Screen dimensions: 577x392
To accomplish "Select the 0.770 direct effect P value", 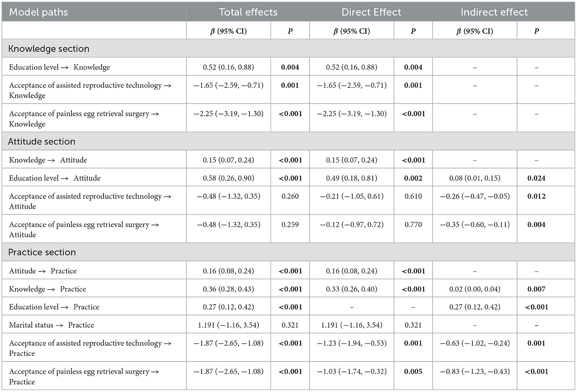I will (x=413, y=225).
